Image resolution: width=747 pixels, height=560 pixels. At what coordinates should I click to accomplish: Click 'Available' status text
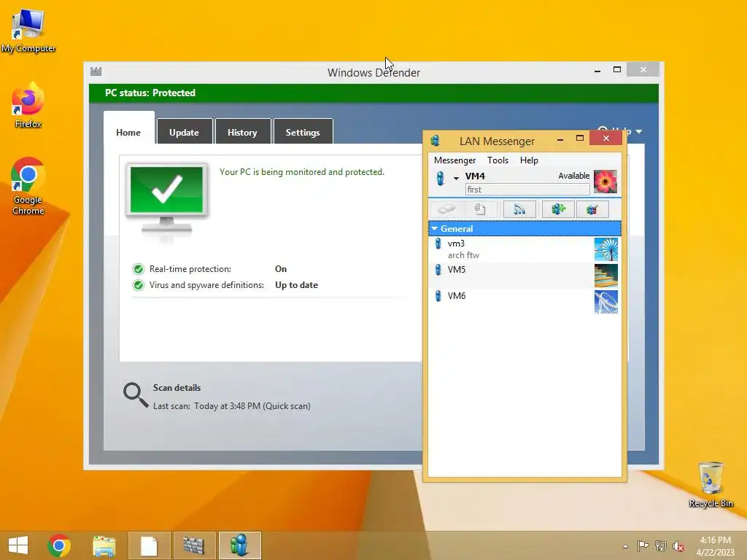tap(573, 176)
